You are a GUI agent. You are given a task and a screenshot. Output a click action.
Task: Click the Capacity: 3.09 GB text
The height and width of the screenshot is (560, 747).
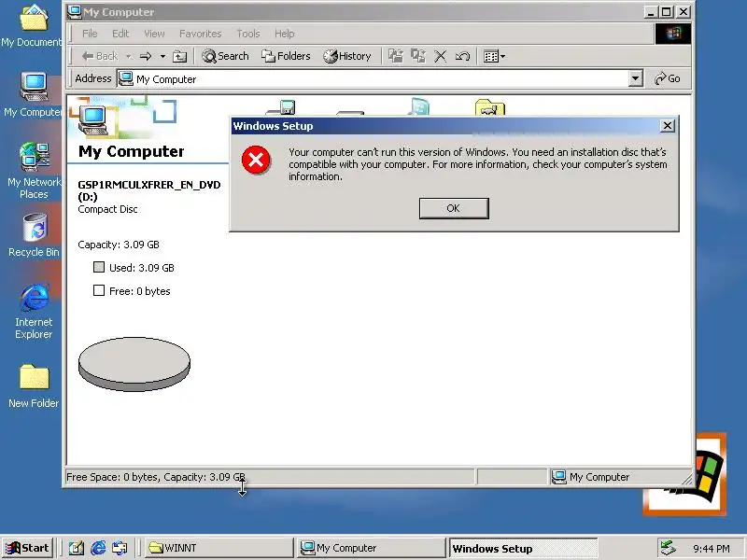tap(119, 245)
